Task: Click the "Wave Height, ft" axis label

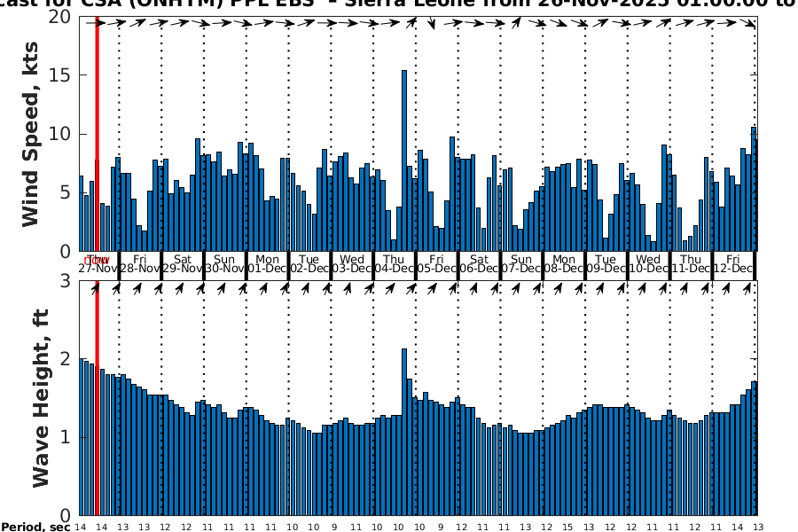Action: pyautogui.click(x=41, y=399)
